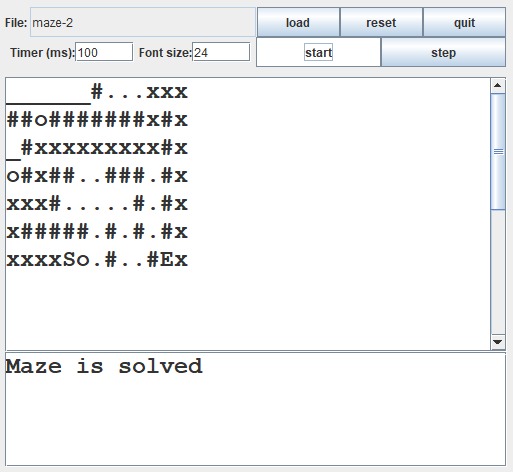Click the maze scrollbar down arrow
This screenshot has height=472, width=513.
pyautogui.click(x=498, y=342)
